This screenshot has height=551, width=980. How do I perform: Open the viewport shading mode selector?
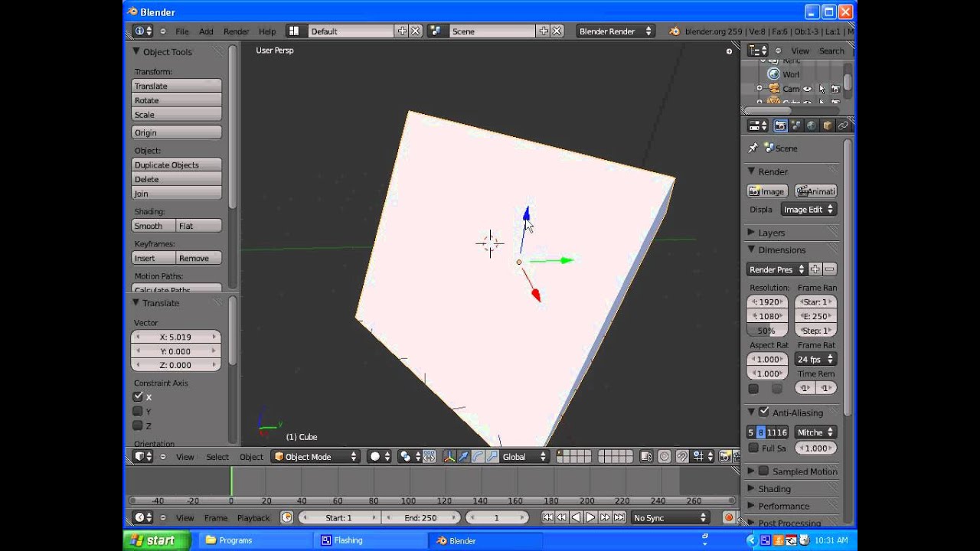[x=380, y=456]
